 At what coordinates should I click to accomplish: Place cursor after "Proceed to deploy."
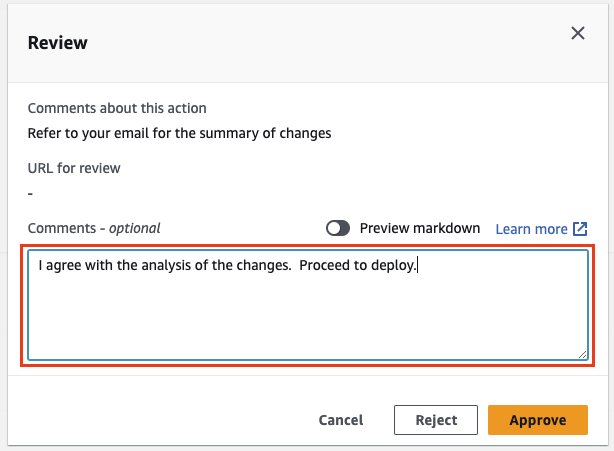pyautogui.click(x=415, y=266)
